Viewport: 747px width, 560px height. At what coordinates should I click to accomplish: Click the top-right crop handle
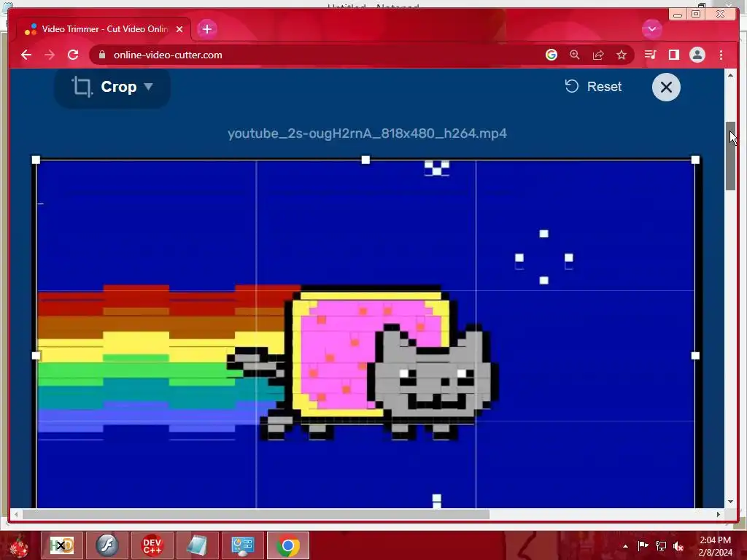pos(695,160)
